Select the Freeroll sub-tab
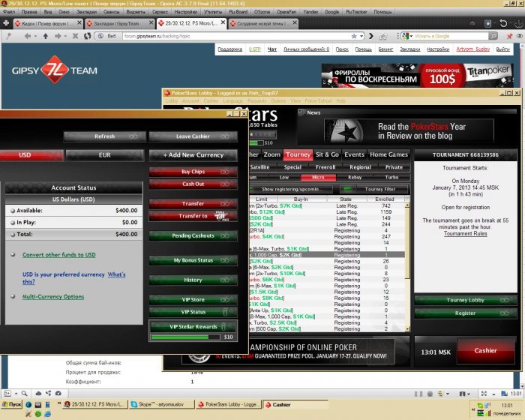This screenshot has width=525, height=420. pos(325,167)
